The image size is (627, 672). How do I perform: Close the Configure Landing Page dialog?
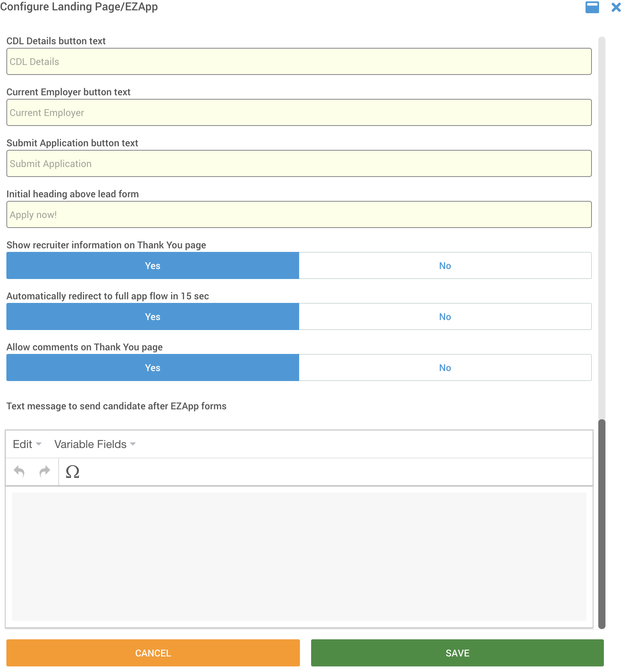(x=616, y=7)
